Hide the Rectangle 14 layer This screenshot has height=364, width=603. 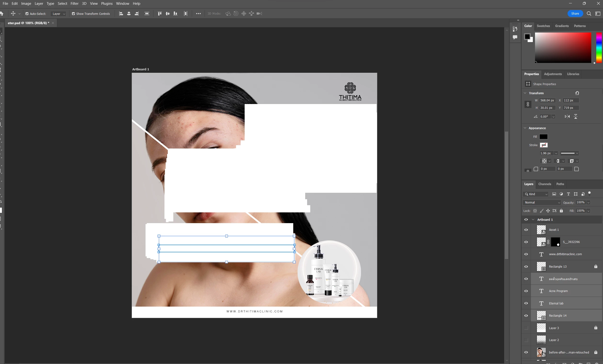pos(526,316)
